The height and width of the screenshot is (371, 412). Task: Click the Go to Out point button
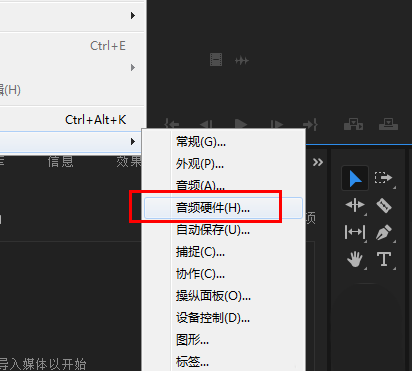tap(311, 125)
